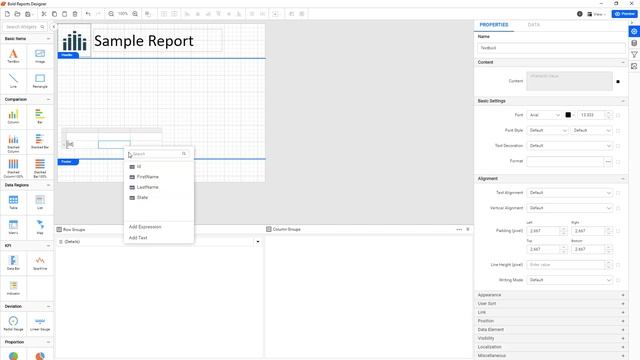
Task: Click the Format ellipsis button
Action: tap(608, 162)
